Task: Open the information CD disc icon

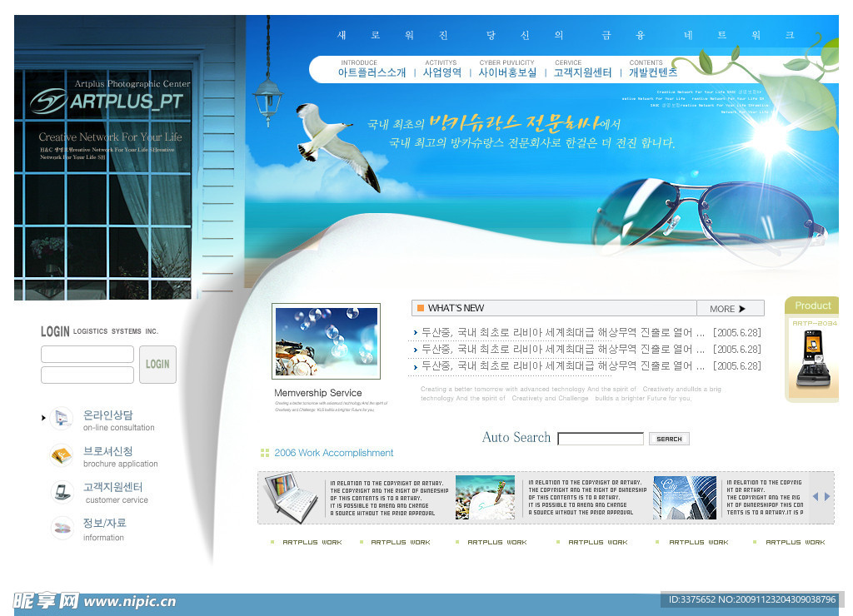Action: 62,528
